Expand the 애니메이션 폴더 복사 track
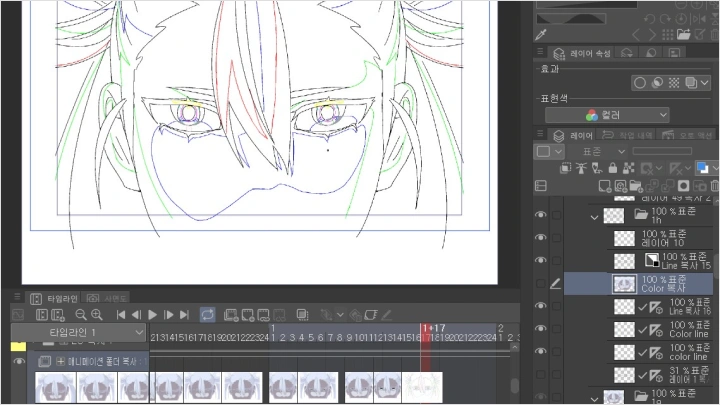Viewport: 720px width, 405px height. pyautogui.click(x=60, y=362)
